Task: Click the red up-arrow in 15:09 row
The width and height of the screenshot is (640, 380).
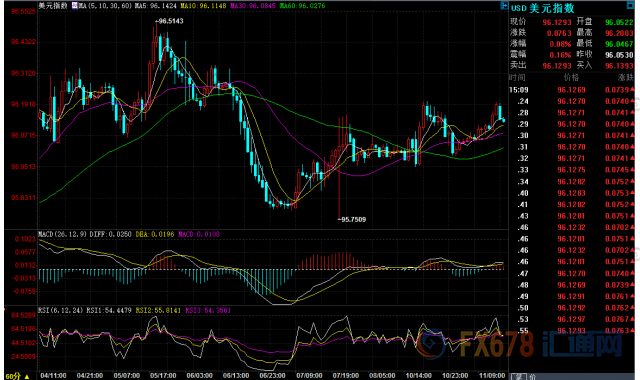Action: [x=632, y=89]
